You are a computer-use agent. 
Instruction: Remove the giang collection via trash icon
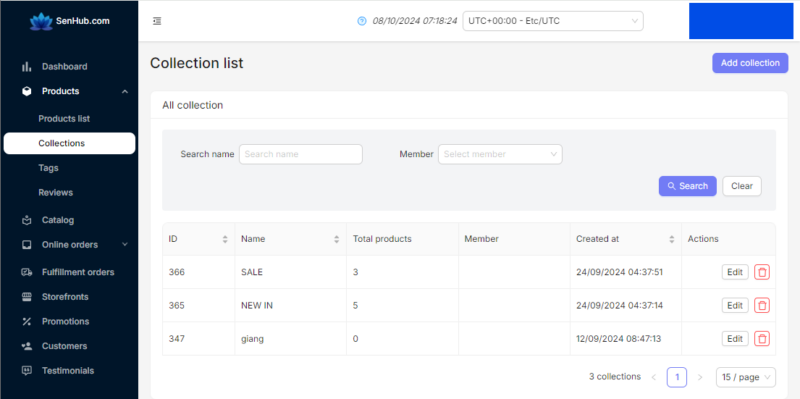coord(762,338)
